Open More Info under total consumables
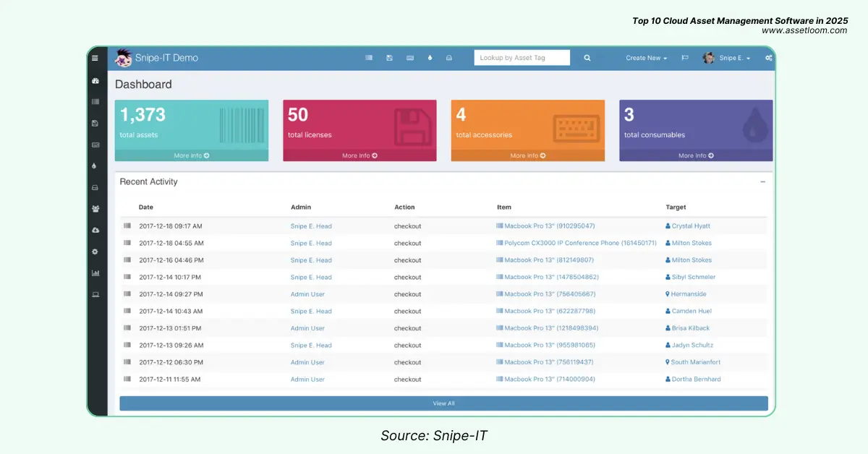This screenshot has width=868, height=454. (696, 155)
